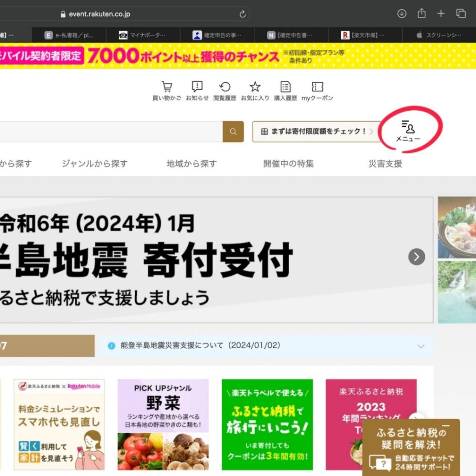Switch to the 【楽天市場】 tab

(x=365, y=35)
